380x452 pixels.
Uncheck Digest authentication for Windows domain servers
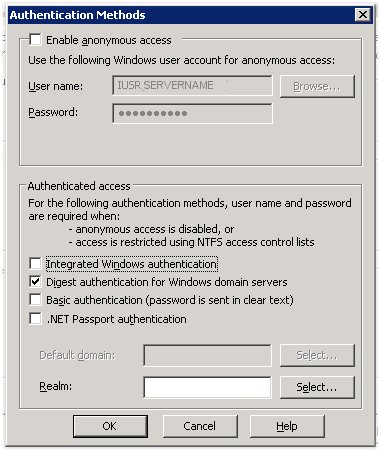(35, 282)
